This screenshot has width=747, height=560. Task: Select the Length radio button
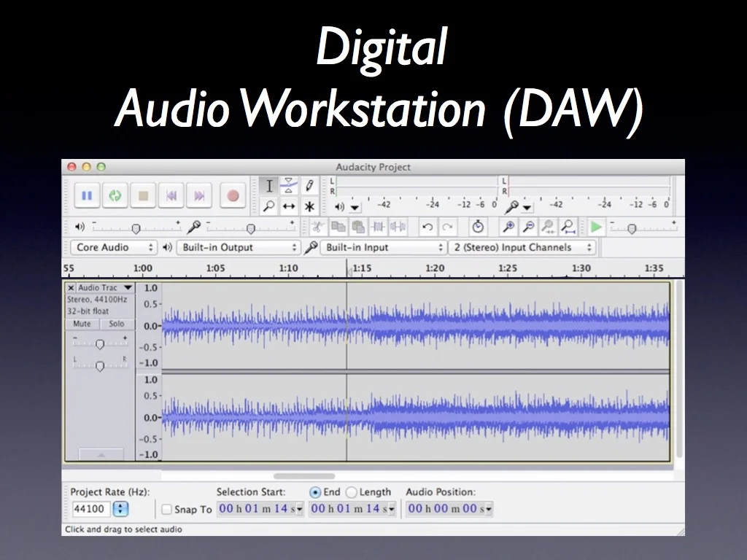pyautogui.click(x=351, y=492)
